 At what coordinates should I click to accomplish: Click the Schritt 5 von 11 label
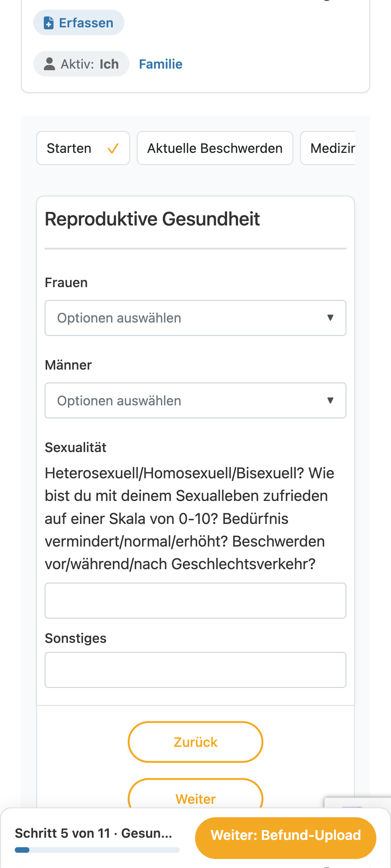point(62,833)
